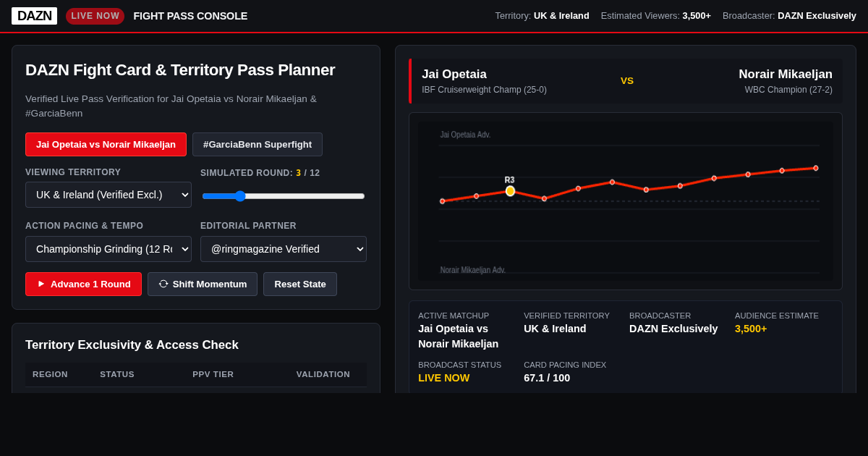Click the VS label between fighters
This screenshot has width=868, height=456.
coord(627,80)
